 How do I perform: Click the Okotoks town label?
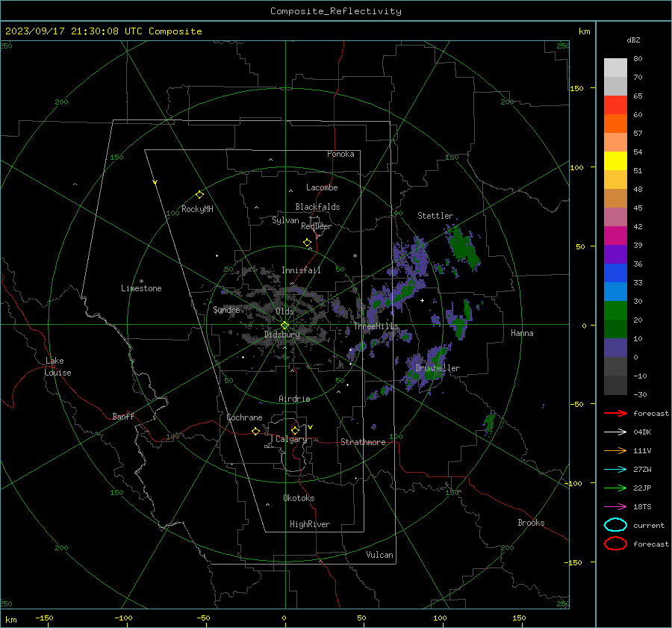coord(299,498)
